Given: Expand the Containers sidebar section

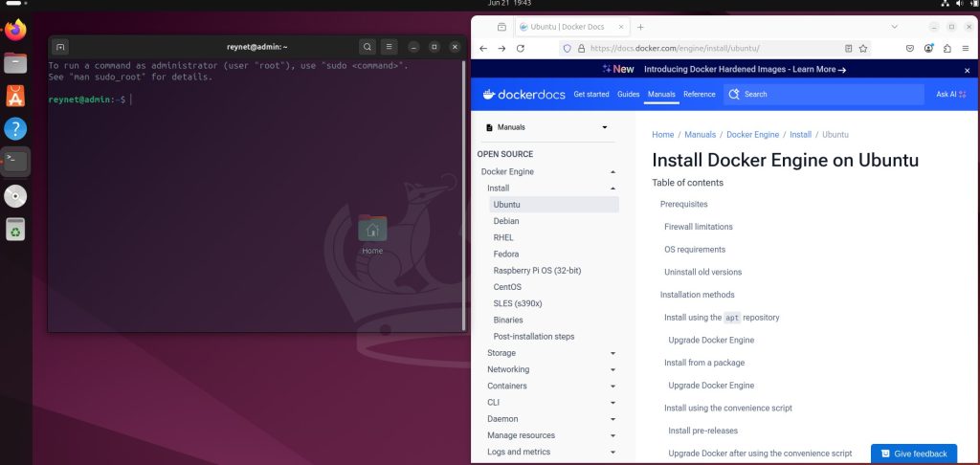Looking at the screenshot, I should pyautogui.click(x=612, y=387).
